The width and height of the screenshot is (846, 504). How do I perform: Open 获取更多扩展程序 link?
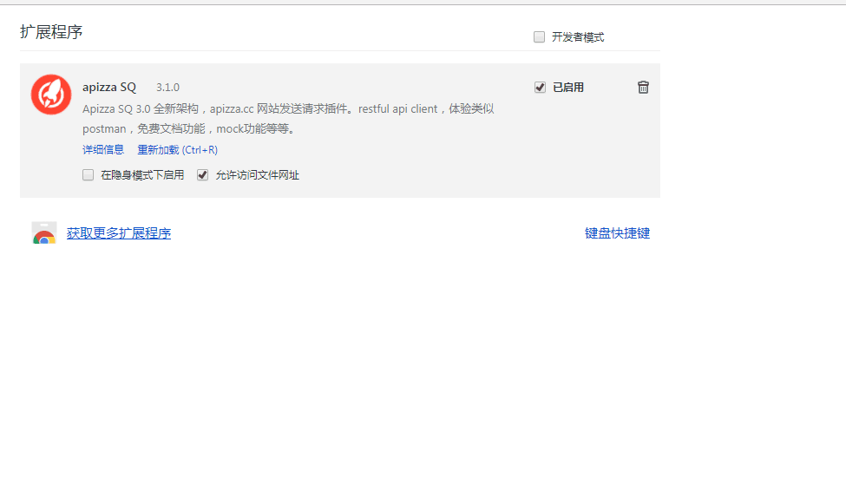pos(119,233)
